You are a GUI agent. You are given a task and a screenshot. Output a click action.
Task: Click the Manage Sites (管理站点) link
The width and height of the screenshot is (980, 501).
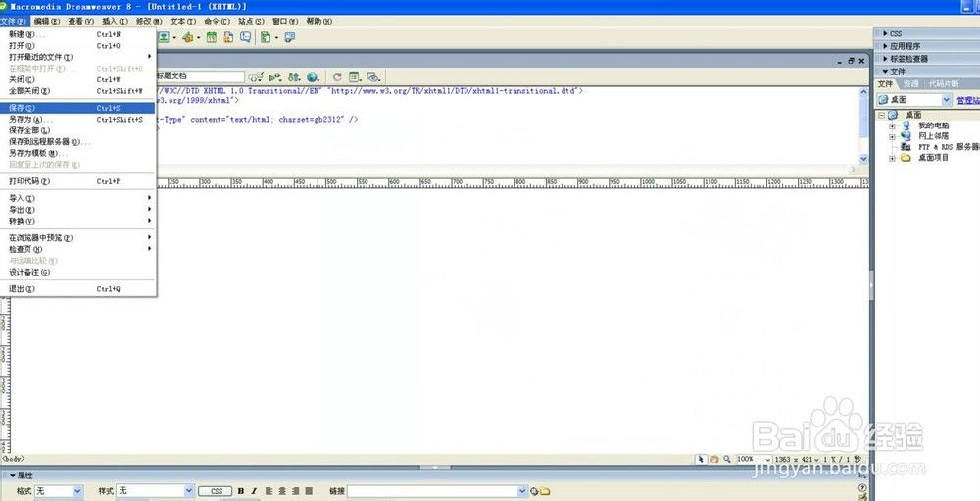(968, 100)
